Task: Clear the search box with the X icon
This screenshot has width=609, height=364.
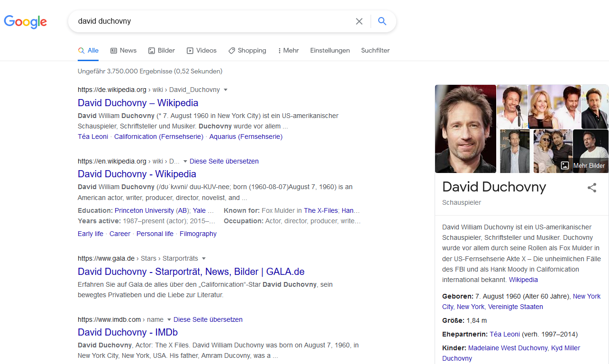Action: coord(359,21)
